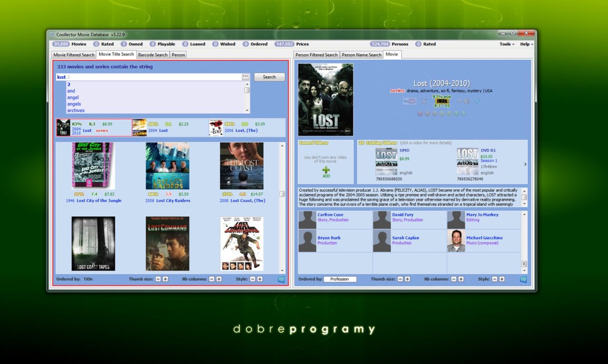Screen dimensions: 608x364
Task: Open the Tools menu
Action: tap(507, 44)
